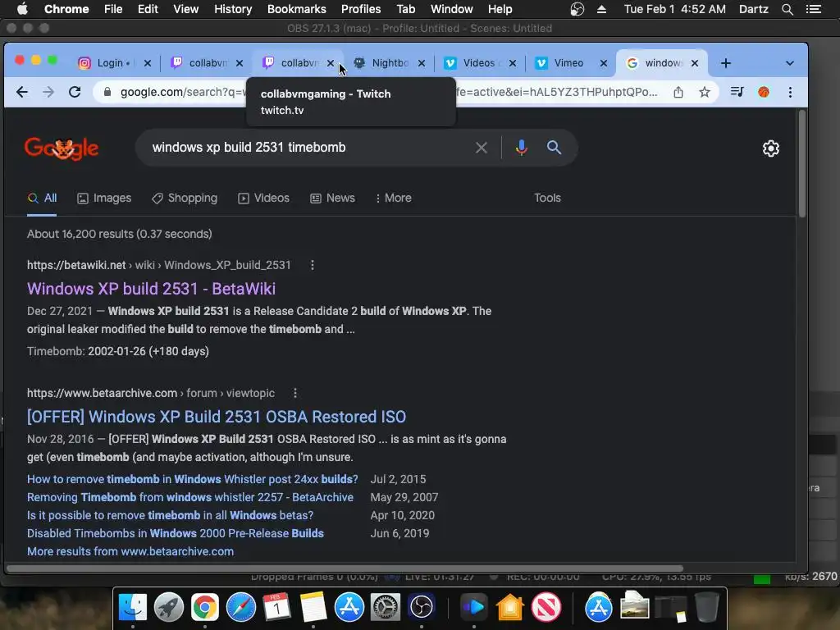
Task: Share this page via the share icon
Action: click(x=678, y=92)
